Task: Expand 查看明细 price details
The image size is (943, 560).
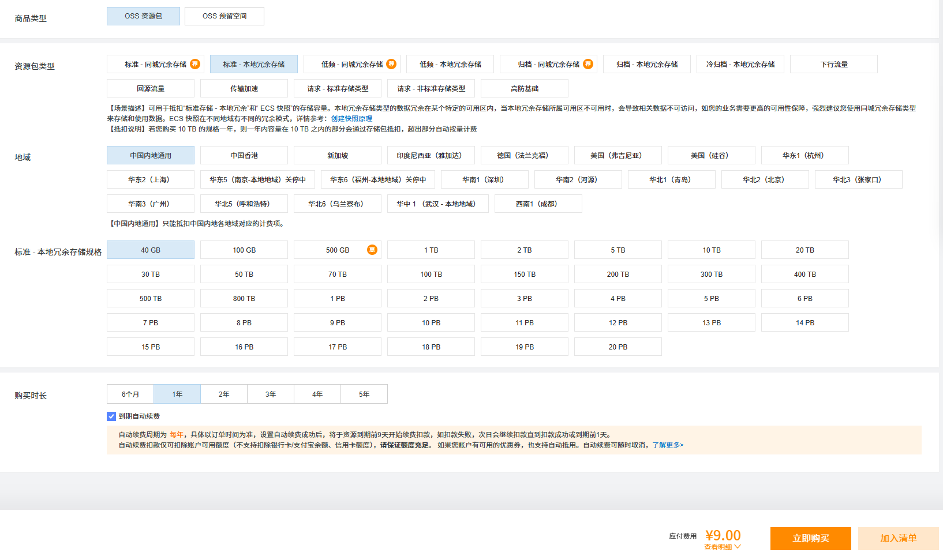Action: tap(722, 547)
